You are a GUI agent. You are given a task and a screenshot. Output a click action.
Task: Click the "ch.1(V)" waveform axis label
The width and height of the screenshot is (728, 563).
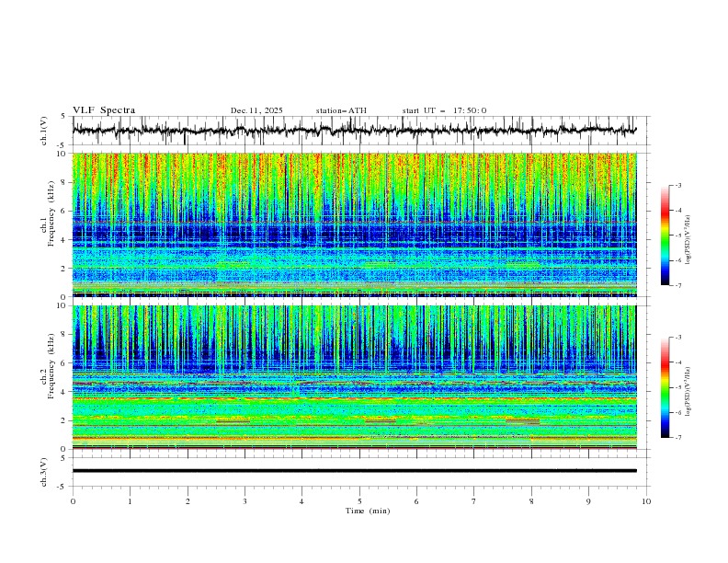(x=44, y=131)
